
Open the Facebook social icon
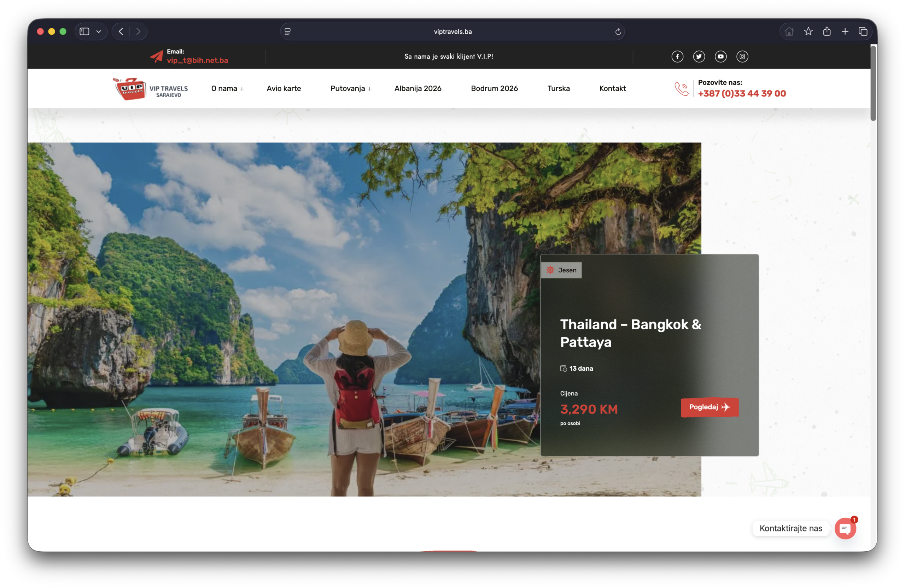pos(677,57)
